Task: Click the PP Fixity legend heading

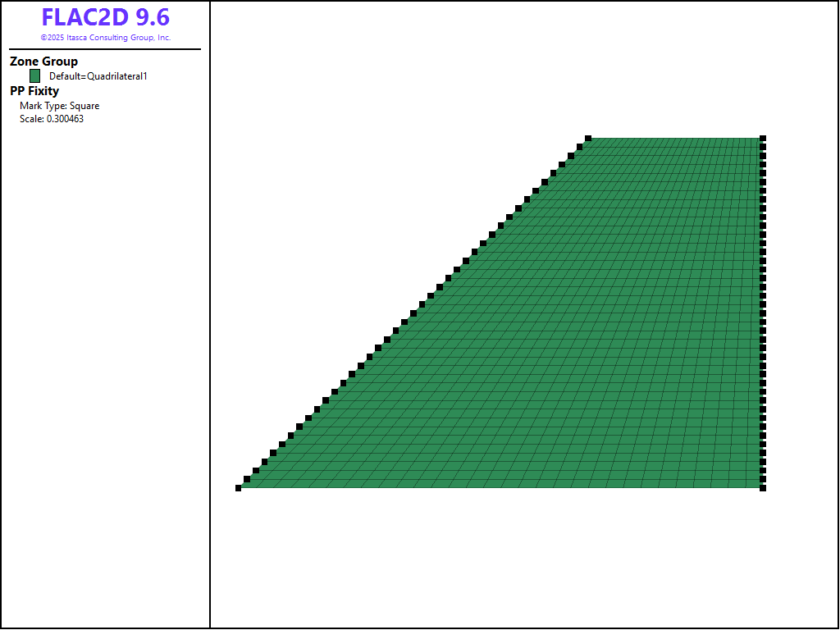Action: coord(34,91)
